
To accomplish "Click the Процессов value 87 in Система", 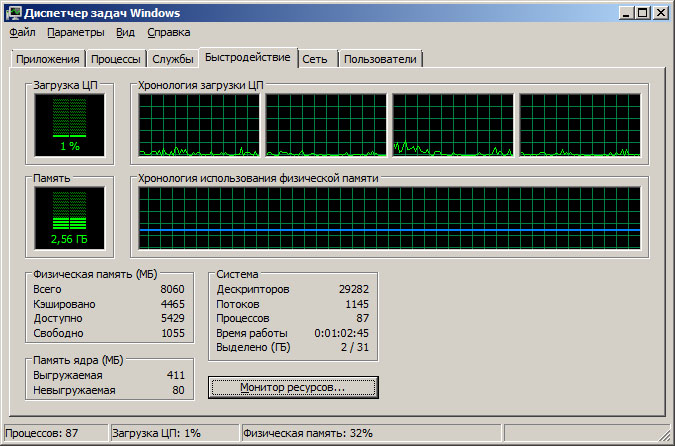I will [362, 319].
